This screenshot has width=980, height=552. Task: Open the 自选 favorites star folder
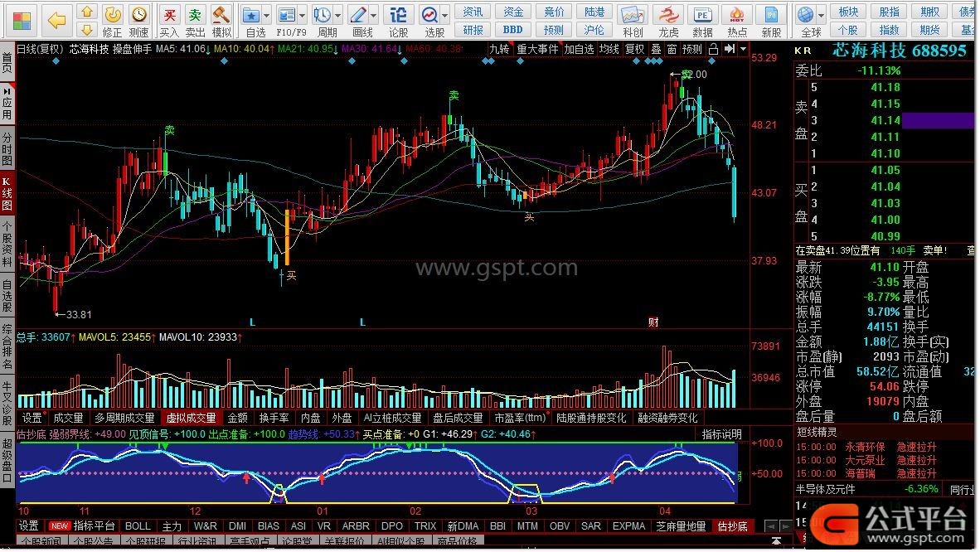pyautogui.click(x=251, y=21)
